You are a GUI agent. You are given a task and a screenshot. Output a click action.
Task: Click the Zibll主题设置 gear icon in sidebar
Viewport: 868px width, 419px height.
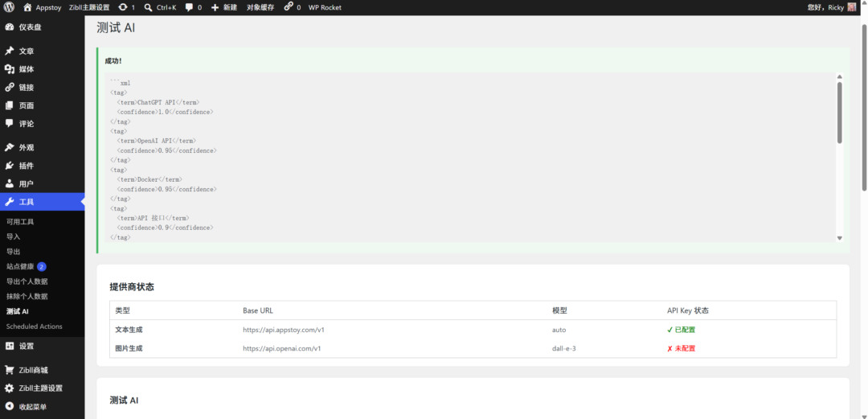pos(10,388)
